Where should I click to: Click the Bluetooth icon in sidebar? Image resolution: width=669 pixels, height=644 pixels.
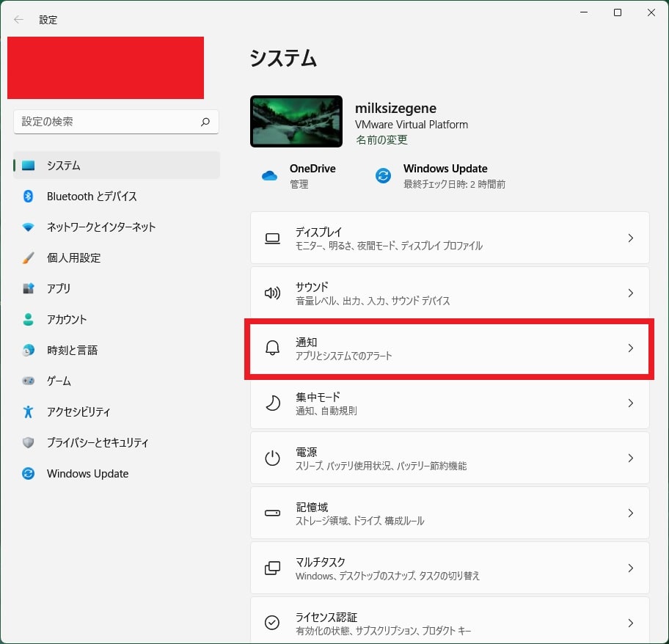point(28,196)
